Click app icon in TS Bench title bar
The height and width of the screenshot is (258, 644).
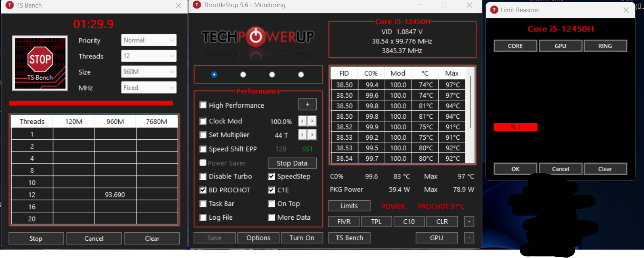pos(9,5)
